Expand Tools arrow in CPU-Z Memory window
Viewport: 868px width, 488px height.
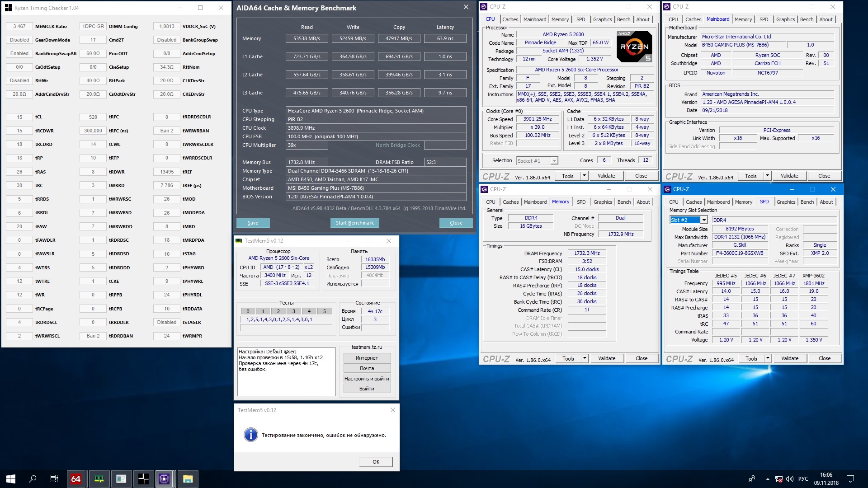pyautogui.click(x=584, y=358)
